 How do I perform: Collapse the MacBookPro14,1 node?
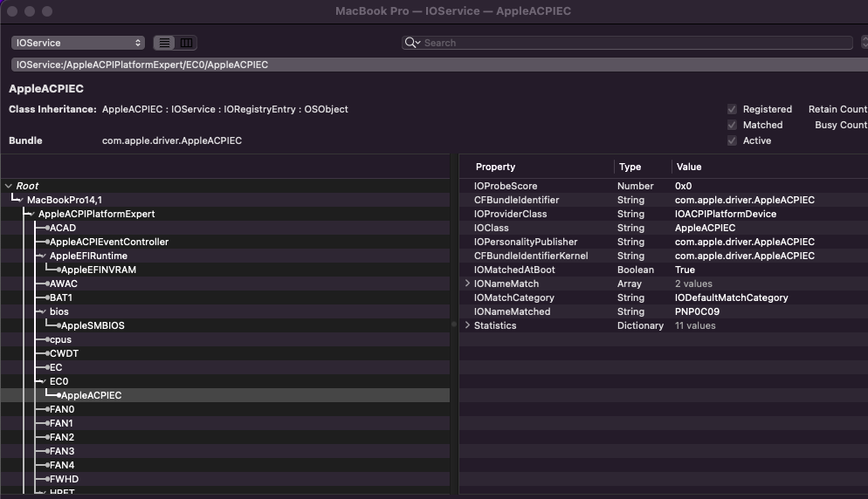(20, 201)
